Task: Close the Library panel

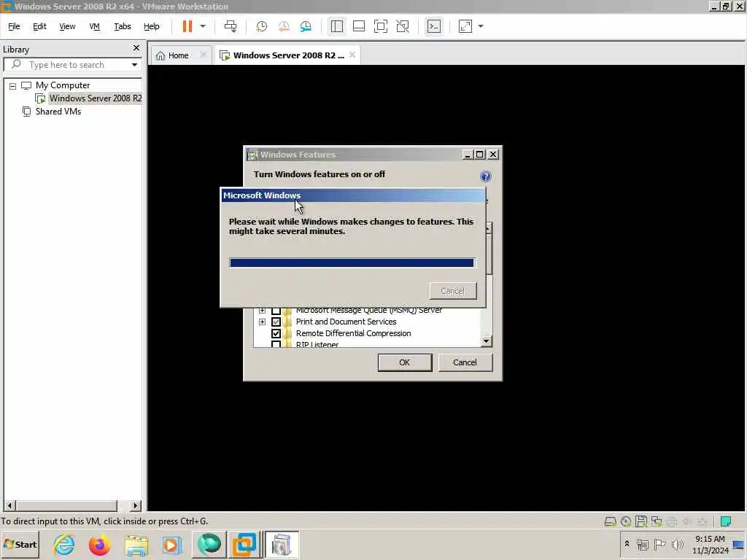Action: click(136, 48)
